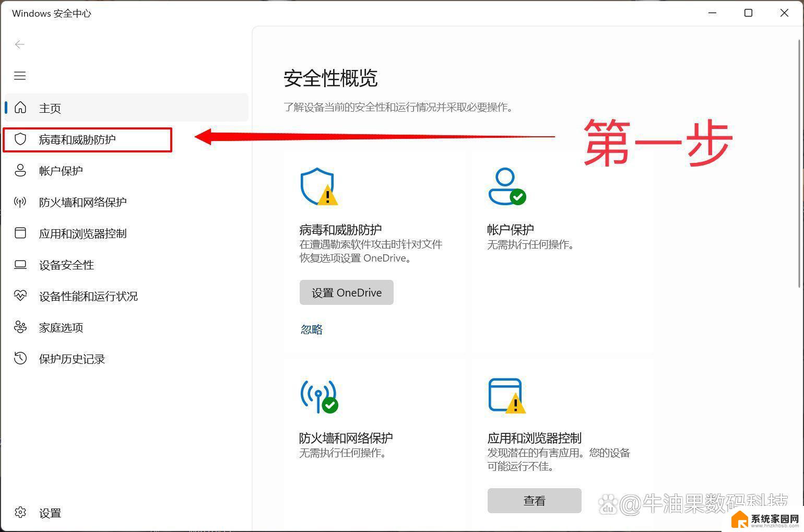Click the large shield warning icon
This screenshot has width=804, height=532.
(x=319, y=186)
